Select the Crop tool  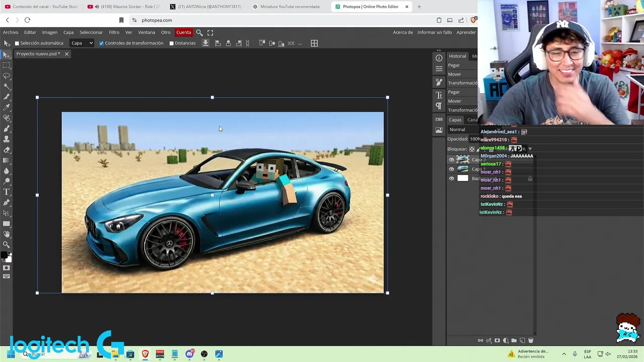click(x=7, y=97)
